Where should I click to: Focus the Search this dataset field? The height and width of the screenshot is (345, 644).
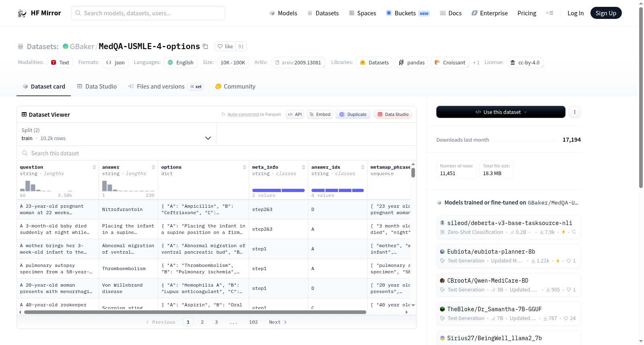pos(217,153)
